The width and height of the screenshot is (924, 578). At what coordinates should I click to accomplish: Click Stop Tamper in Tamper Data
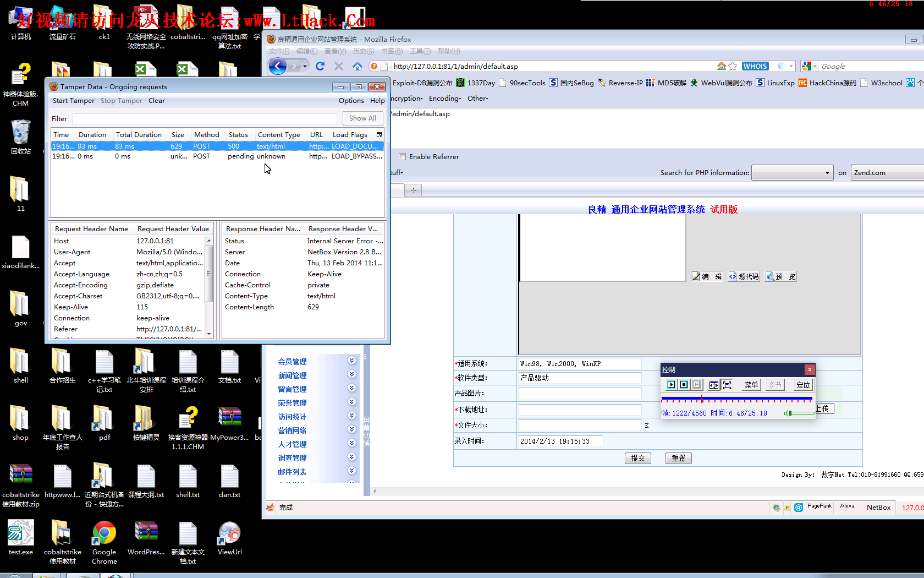pos(122,101)
